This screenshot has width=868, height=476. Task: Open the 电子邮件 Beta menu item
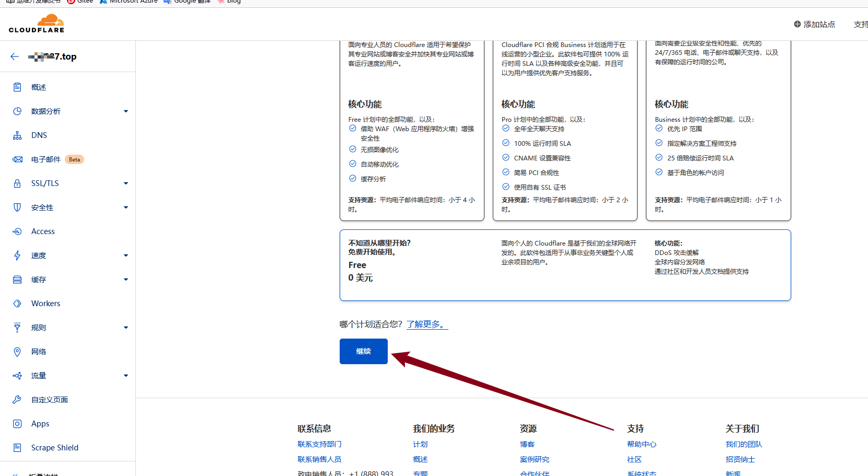click(x=46, y=159)
